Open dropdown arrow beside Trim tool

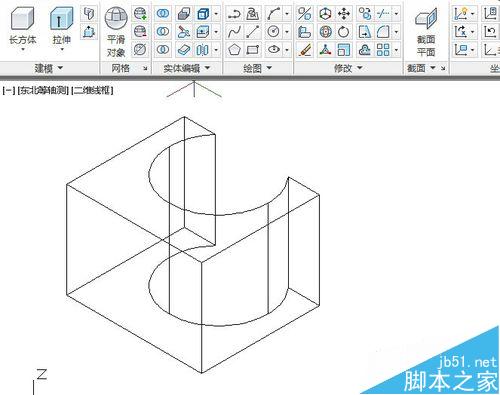[x=396, y=14]
